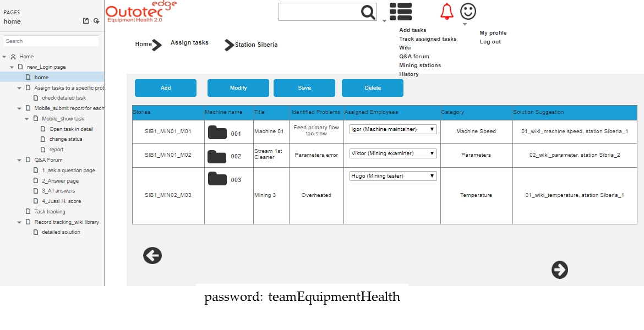Click the sidebar add page icon
This screenshot has height=330, width=644.
tap(96, 21)
